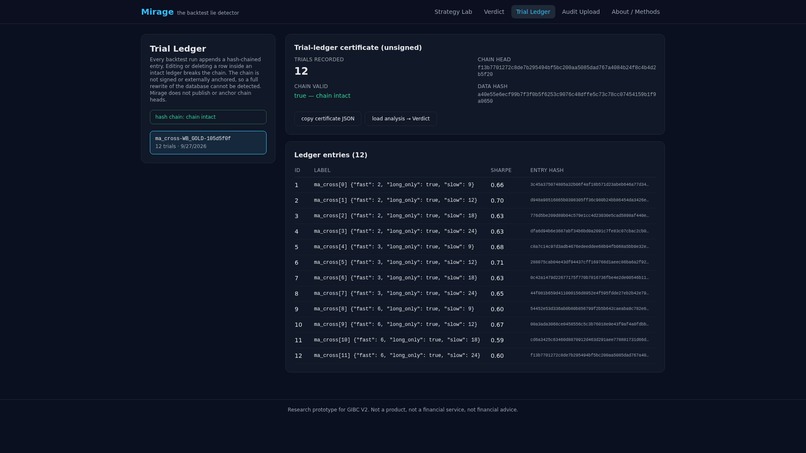Select ledger row ma_cross[6] label
Image resolution: width=806 pixels, height=453 pixels.
tap(395, 278)
